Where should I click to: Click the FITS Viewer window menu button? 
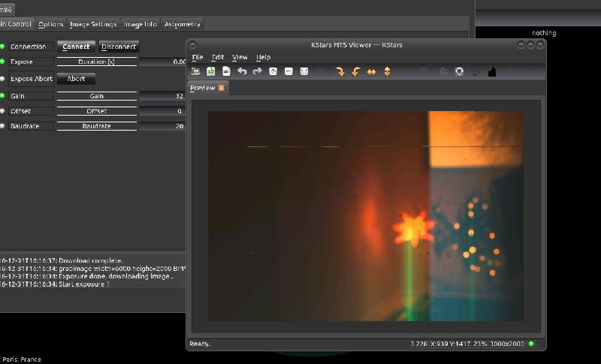point(193,45)
